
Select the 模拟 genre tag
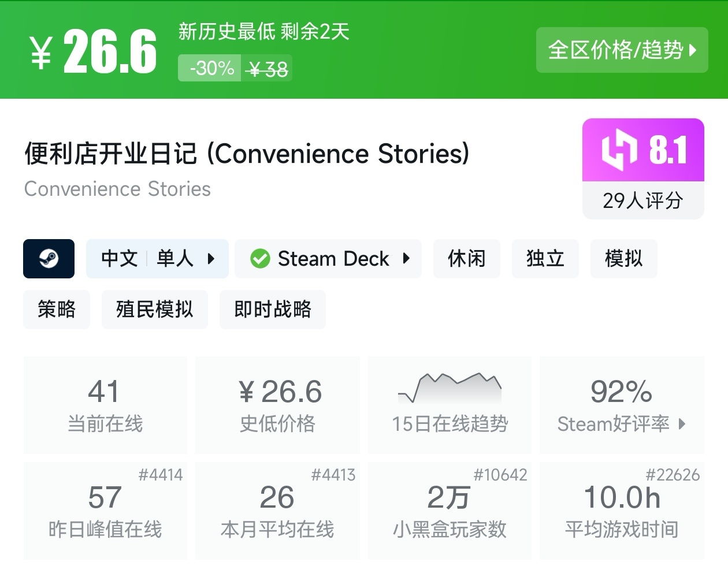pyautogui.click(x=623, y=259)
